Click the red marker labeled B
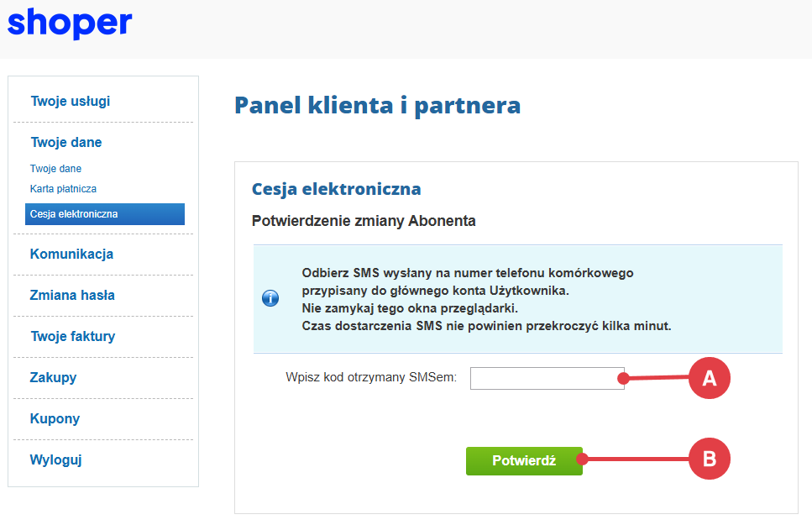Image resolution: width=812 pixels, height=525 pixels. [710, 459]
